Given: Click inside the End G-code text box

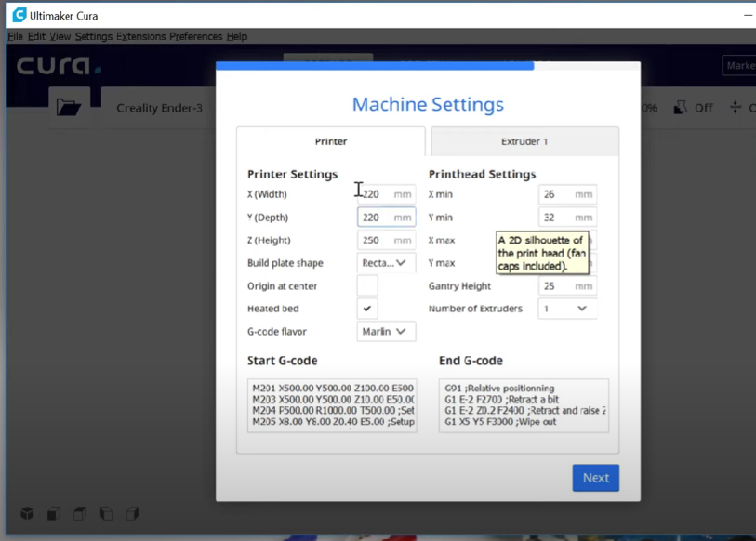Looking at the screenshot, I should coord(524,405).
